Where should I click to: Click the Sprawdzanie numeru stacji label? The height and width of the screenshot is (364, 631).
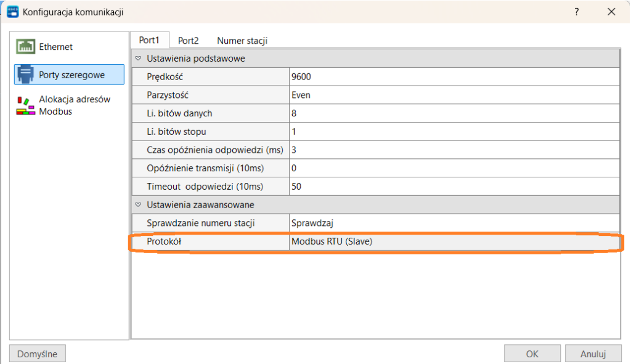[201, 223]
